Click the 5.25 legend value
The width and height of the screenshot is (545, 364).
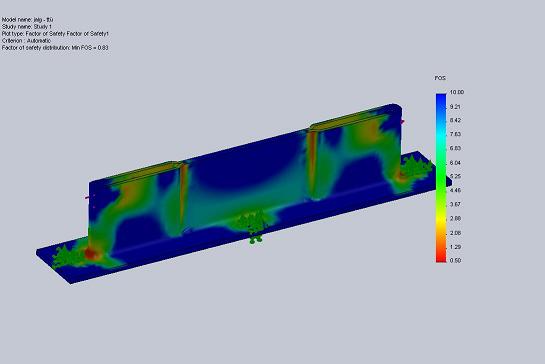[455, 176]
